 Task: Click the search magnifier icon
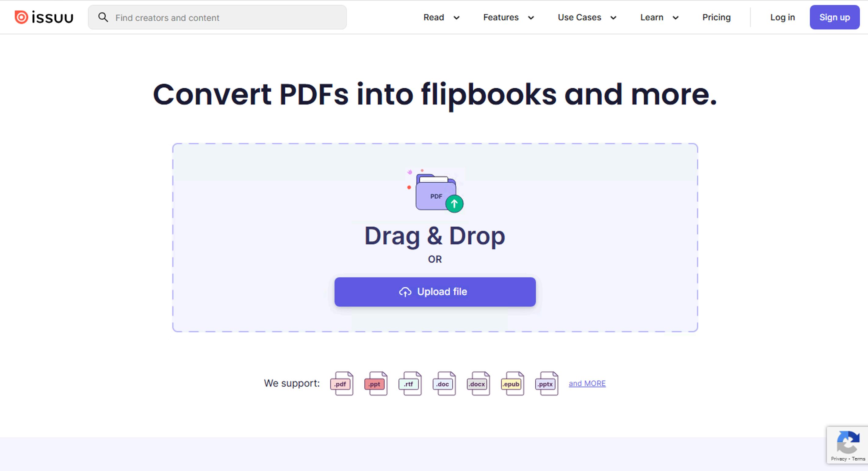click(103, 17)
